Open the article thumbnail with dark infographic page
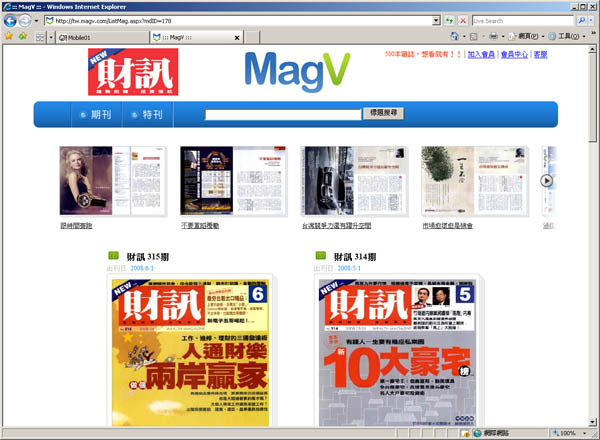This screenshot has width=600, height=440. click(x=233, y=181)
